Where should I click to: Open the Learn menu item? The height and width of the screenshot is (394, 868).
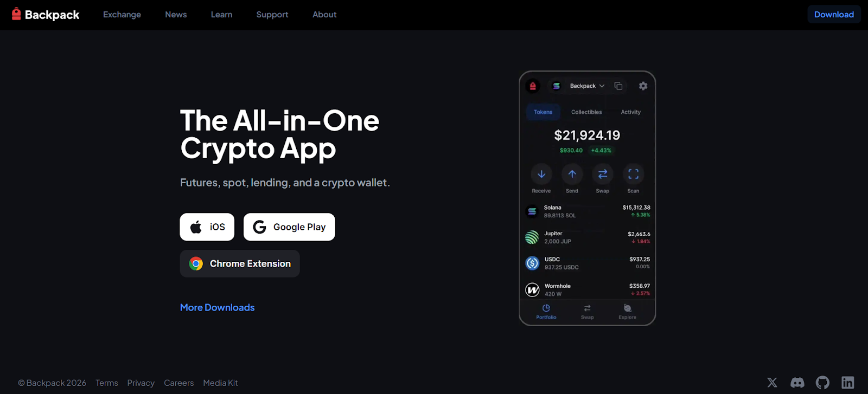[221, 15]
